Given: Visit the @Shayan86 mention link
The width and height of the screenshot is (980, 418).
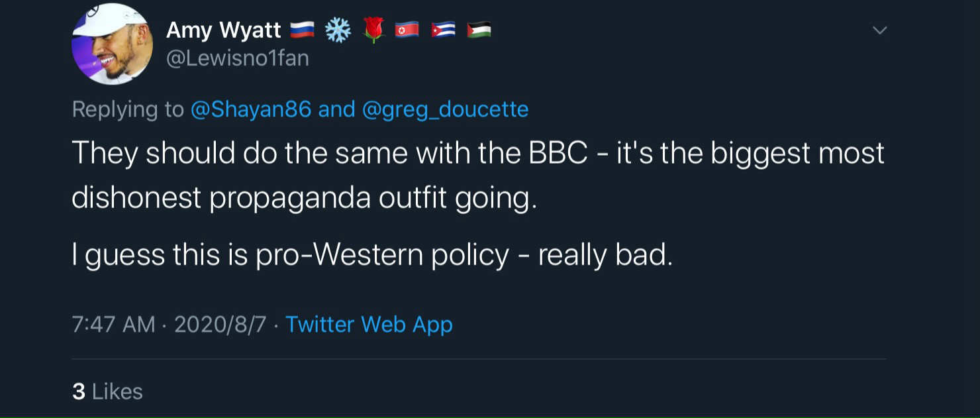Looking at the screenshot, I should (x=251, y=109).
